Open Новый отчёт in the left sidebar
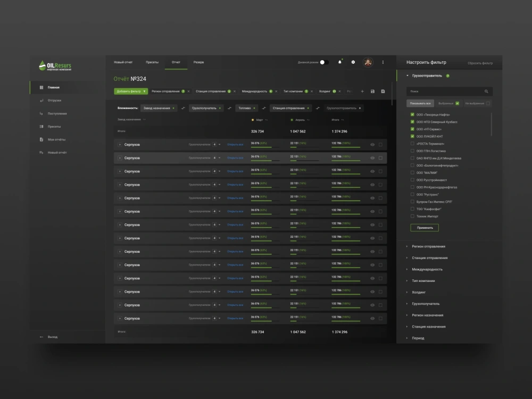532x399 pixels. click(x=57, y=153)
